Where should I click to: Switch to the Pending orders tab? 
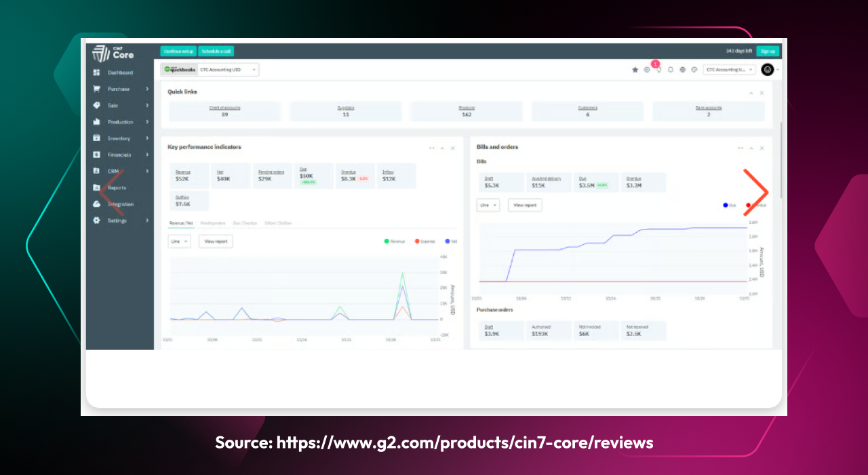point(213,223)
